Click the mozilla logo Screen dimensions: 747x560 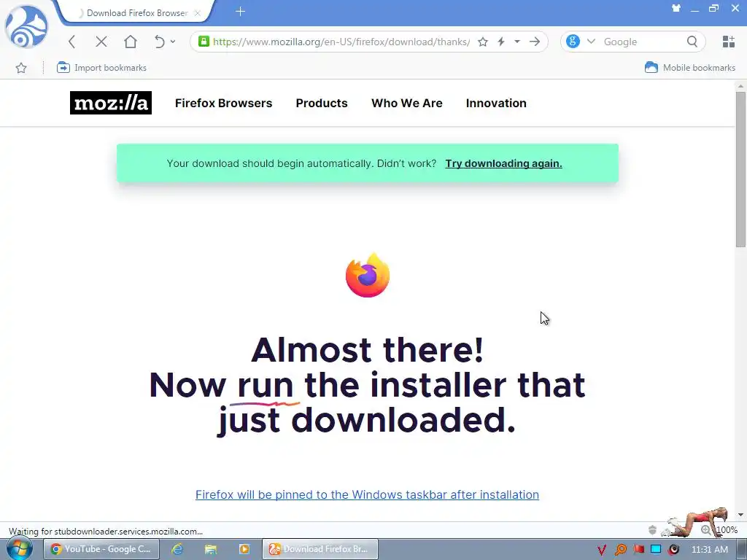pyautogui.click(x=111, y=103)
